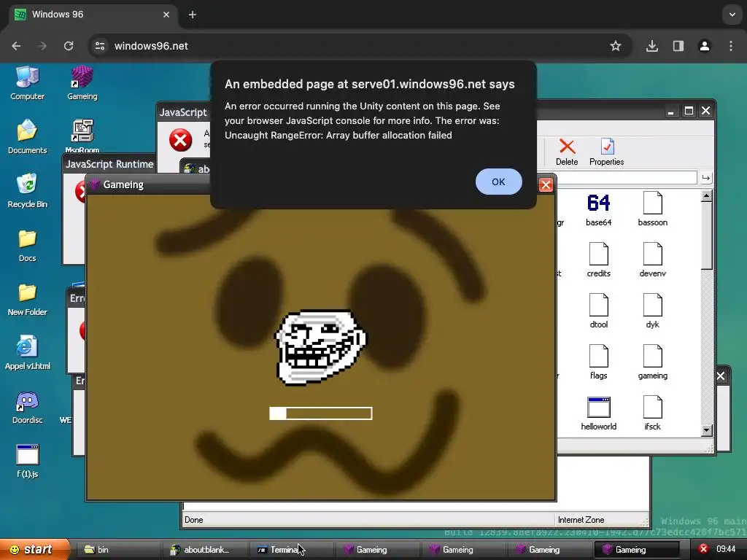The height and width of the screenshot is (560, 747).
Task: Switch to the about:blank taskbar item
Action: [x=205, y=550]
